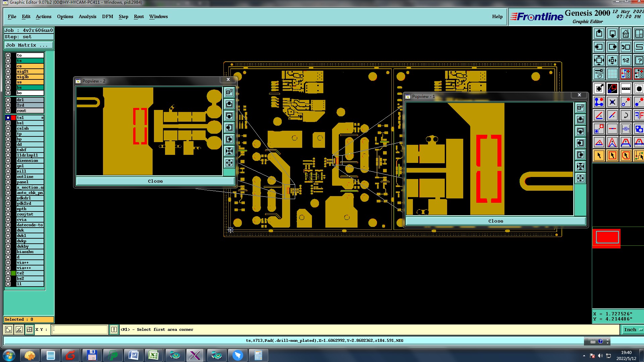Click Close button in Popview 2

pyautogui.click(x=155, y=181)
